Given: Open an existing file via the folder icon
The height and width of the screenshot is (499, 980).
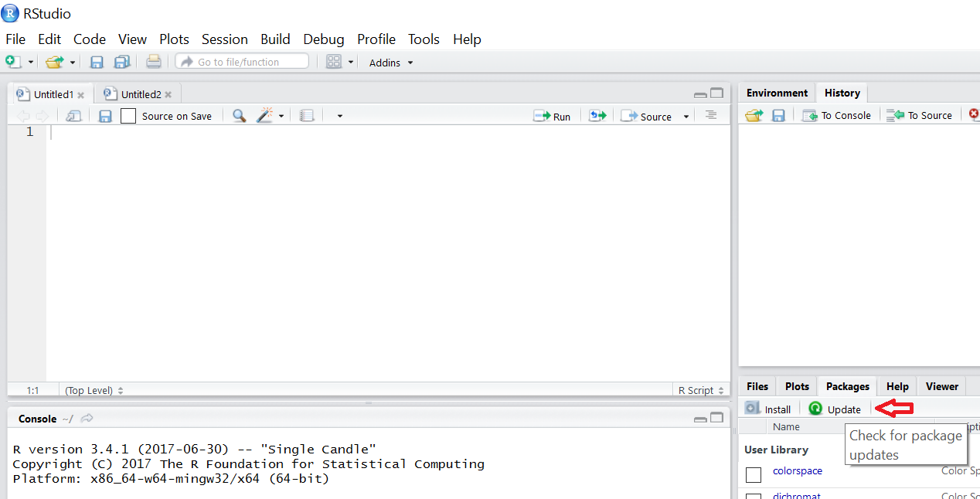Looking at the screenshot, I should [x=54, y=62].
